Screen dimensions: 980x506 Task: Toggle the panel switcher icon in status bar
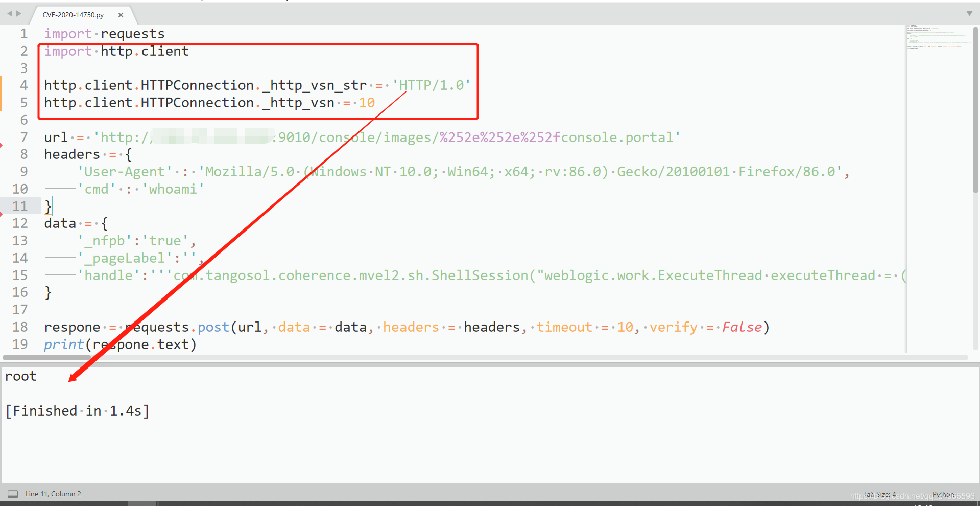(13, 494)
